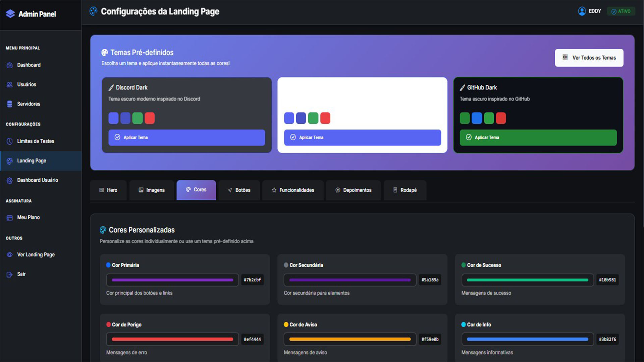Apply the GitHub Dark theme
Image resolution: width=644 pixels, height=362 pixels.
pos(538,137)
